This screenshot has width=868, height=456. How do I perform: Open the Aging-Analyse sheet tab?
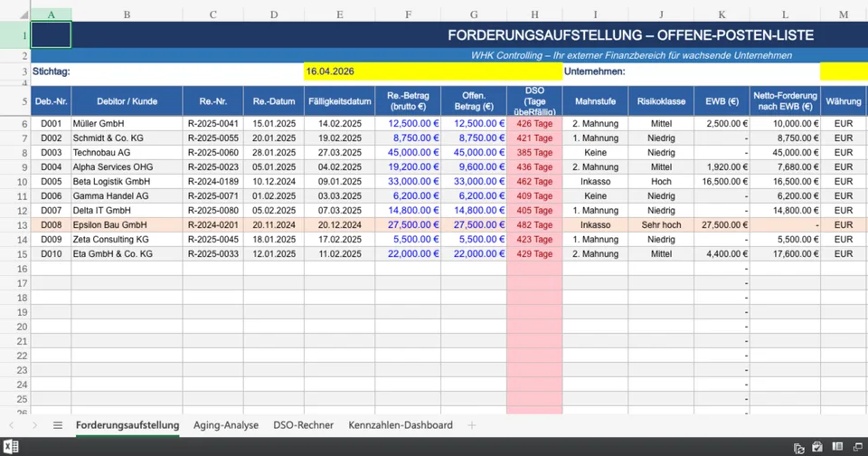(226, 425)
